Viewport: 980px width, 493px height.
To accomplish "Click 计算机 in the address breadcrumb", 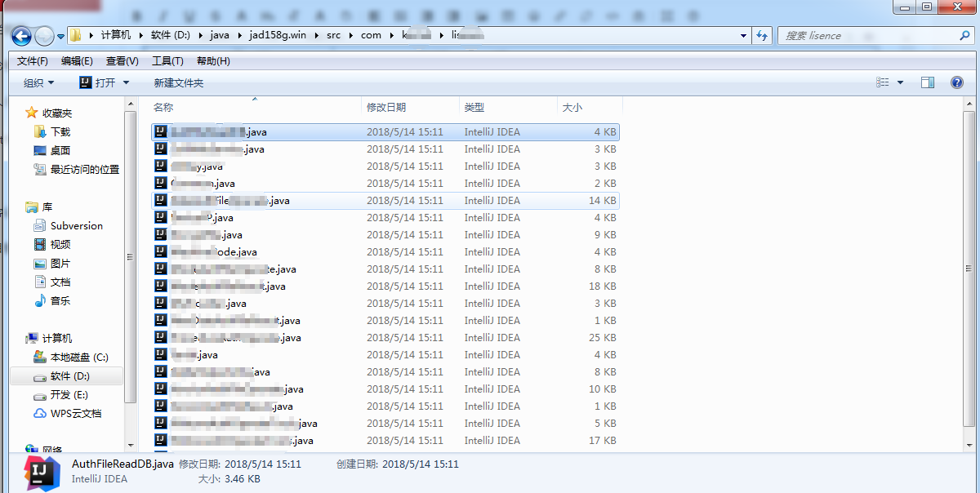I will [115, 35].
